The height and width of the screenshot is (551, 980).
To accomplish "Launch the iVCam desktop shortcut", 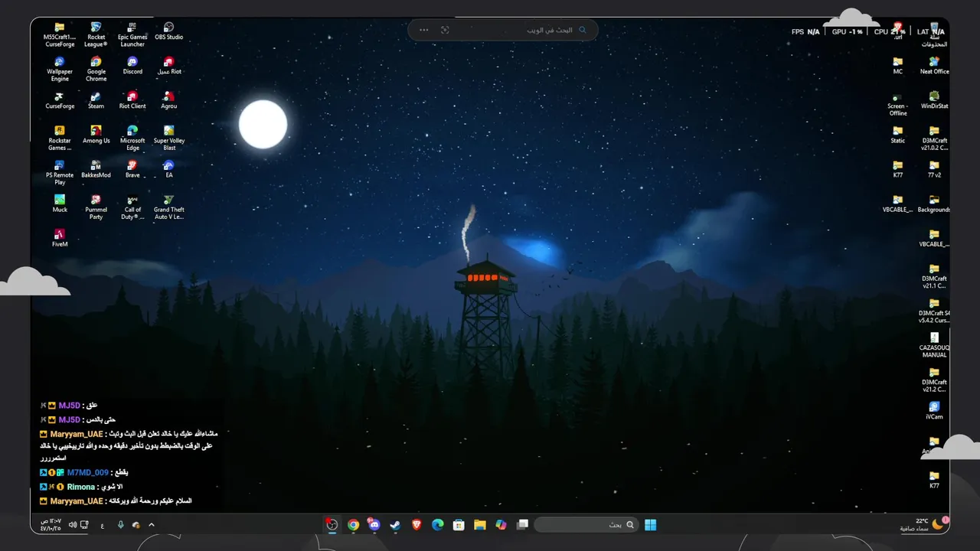I will tap(934, 410).
